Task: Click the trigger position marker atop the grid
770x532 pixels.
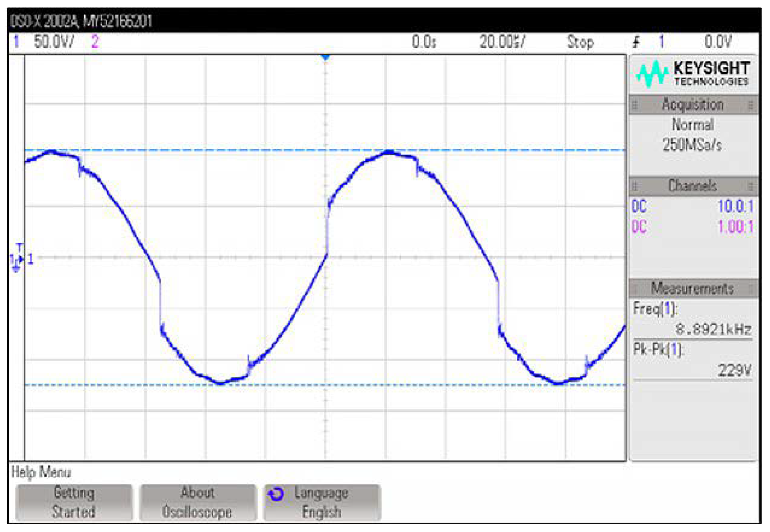Action: coord(325,58)
